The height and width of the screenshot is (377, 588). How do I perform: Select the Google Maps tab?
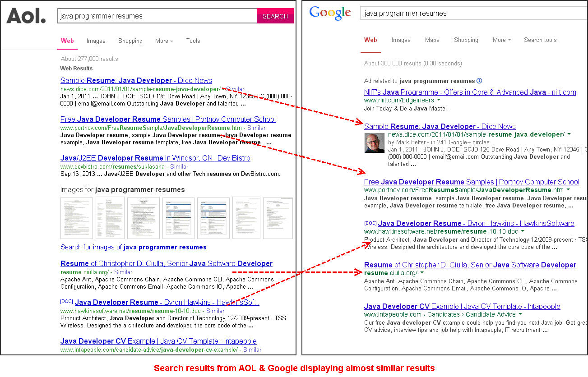point(432,40)
